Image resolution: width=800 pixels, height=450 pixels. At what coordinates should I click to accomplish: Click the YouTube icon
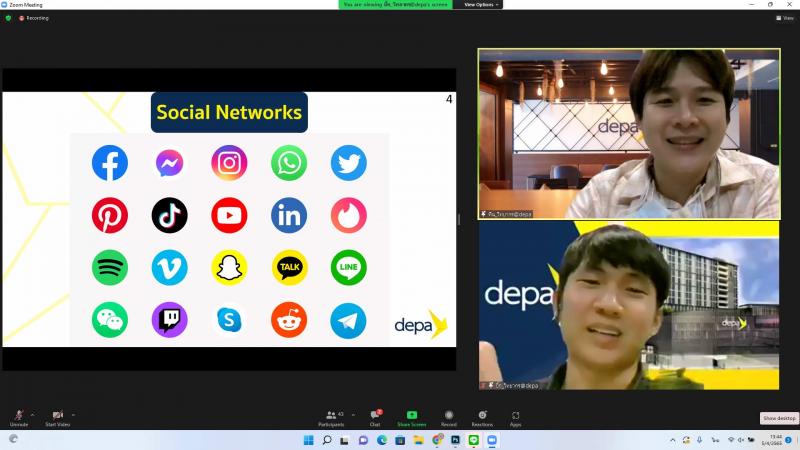pos(229,215)
